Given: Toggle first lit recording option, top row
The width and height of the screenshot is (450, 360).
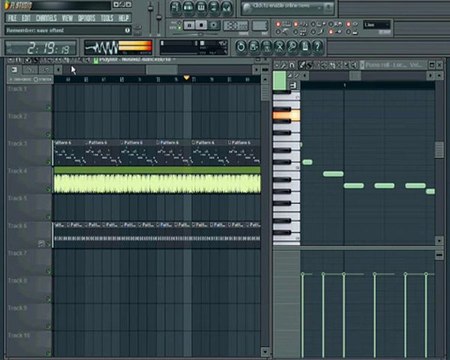Looking at the screenshot, I should (278, 24).
